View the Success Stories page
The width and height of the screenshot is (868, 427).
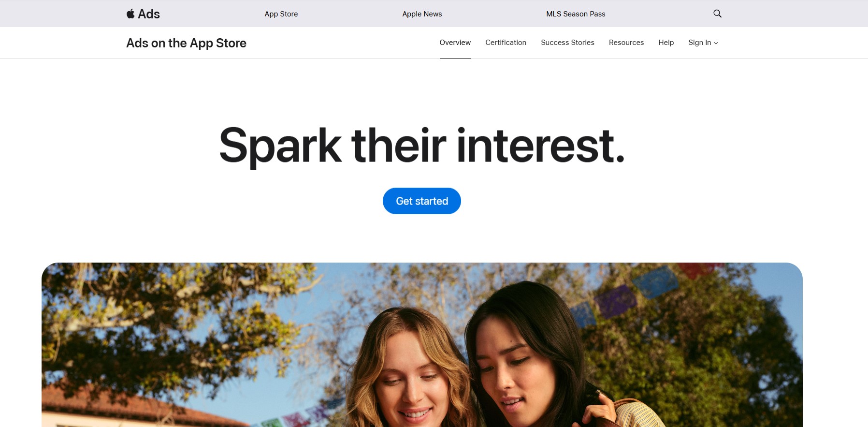(x=567, y=43)
